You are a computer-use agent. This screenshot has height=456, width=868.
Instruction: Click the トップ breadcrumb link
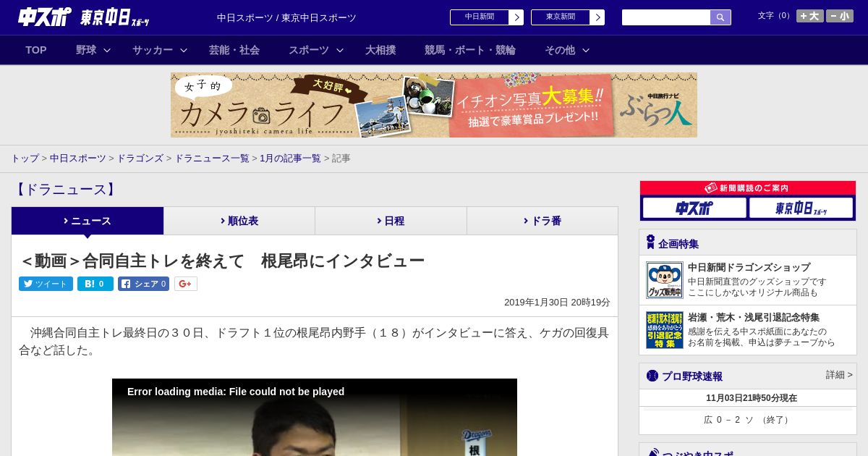click(25, 159)
